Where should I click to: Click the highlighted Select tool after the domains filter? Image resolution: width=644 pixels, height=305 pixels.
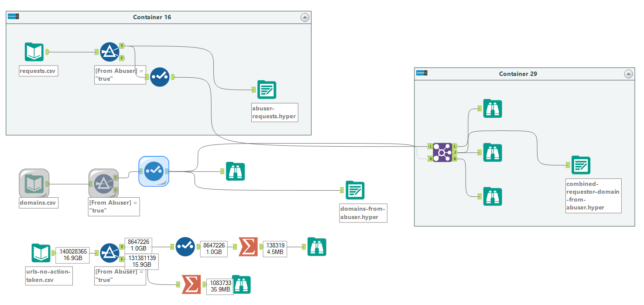pyautogui.click(x=153, y=171)
